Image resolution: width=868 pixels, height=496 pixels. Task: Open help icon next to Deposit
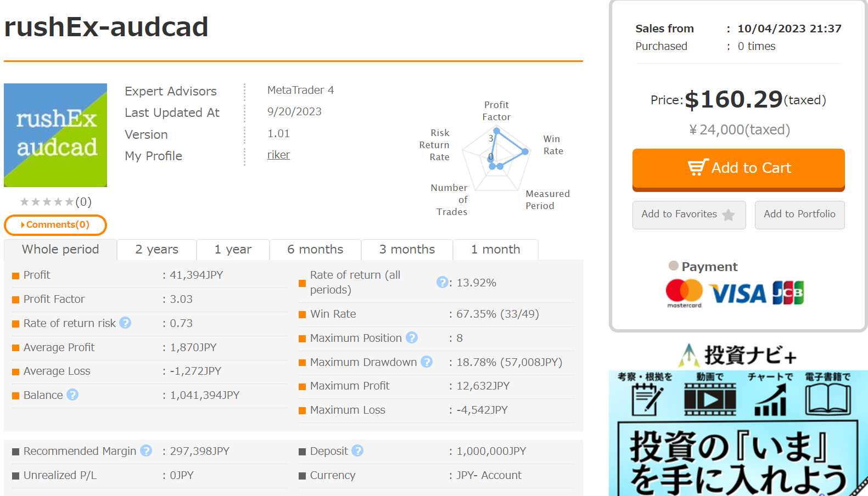(x=357, y=450)
